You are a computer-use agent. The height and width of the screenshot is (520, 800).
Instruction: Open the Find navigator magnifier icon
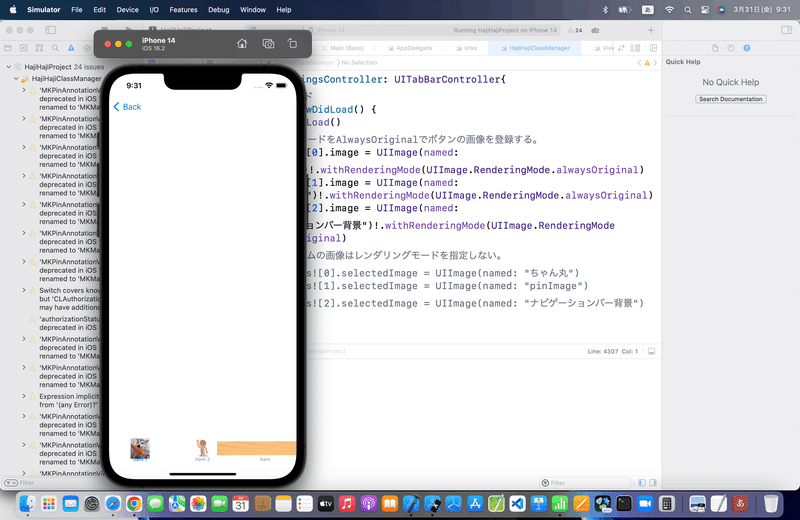point(55,48)
